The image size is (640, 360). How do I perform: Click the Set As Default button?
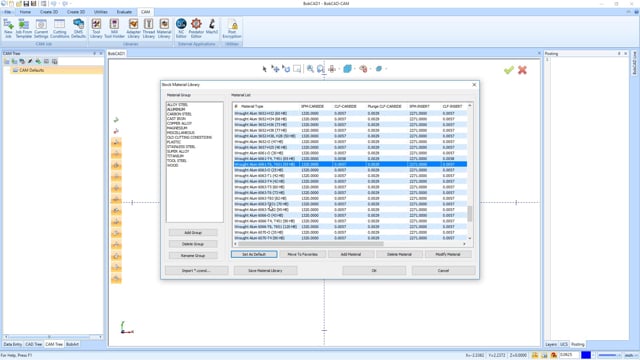pyautogui.click(x=254, y=254)
